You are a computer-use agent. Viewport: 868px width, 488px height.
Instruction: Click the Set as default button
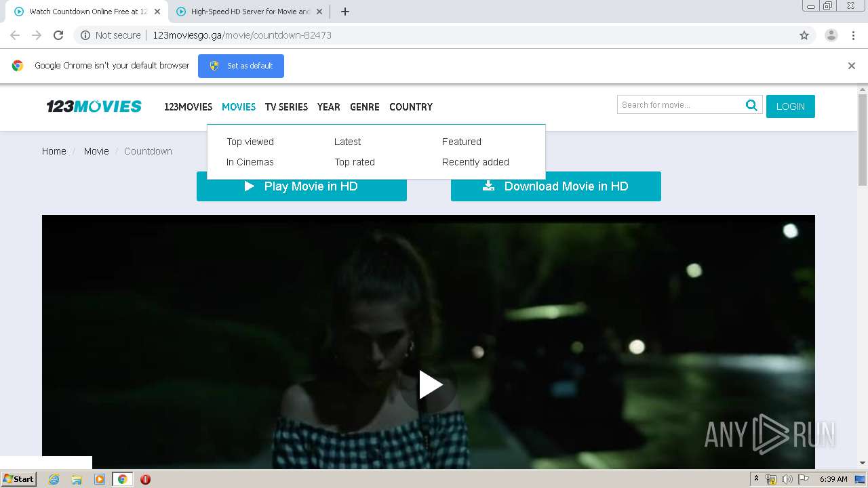coord(241,66)
